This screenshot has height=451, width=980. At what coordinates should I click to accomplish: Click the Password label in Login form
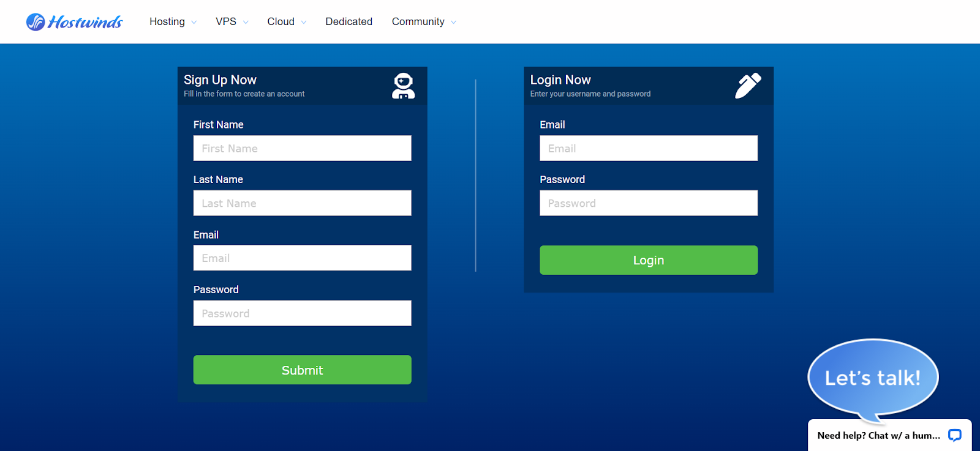[x=562, y=179]
